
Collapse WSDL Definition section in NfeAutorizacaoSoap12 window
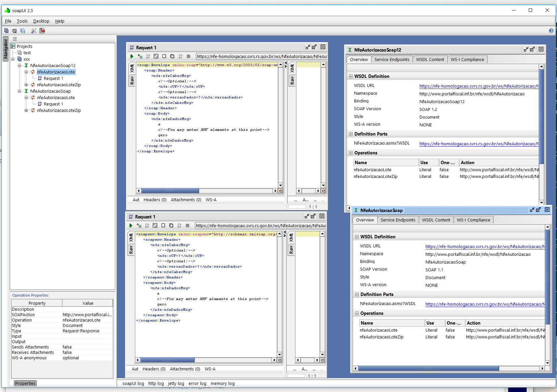(351, 77)
